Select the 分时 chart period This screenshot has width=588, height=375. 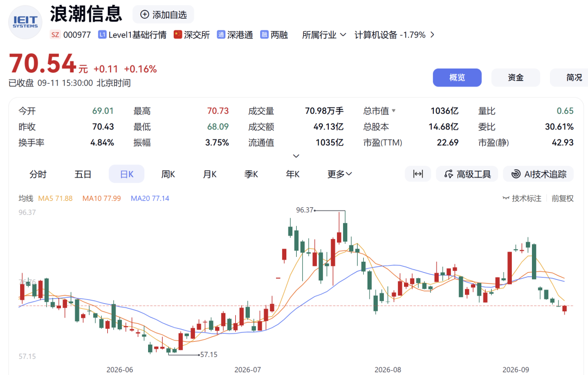pyautogui.click(x=38, y=174)
